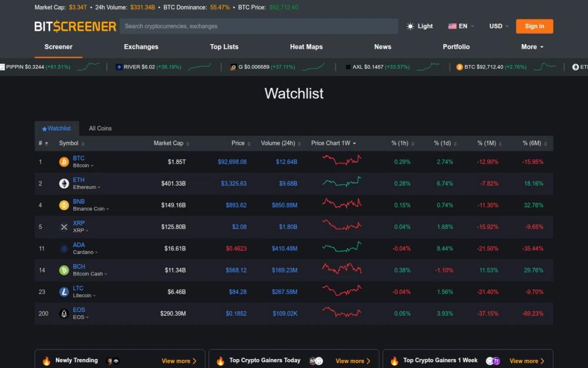Sort by rank number column
Image resolution: width=588 pixels, height=368 pixels.
pos(43,144)
